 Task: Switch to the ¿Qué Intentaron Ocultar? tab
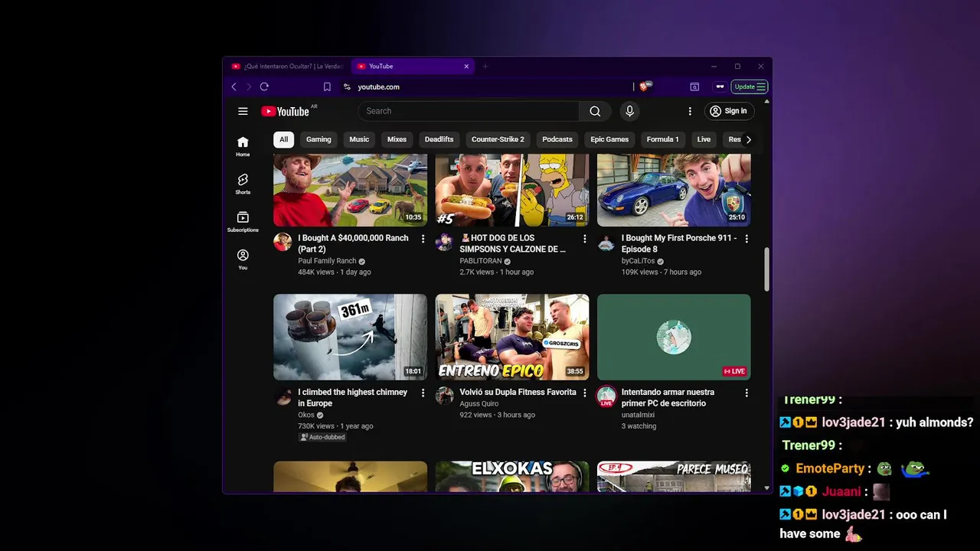(x=287, y=67)
